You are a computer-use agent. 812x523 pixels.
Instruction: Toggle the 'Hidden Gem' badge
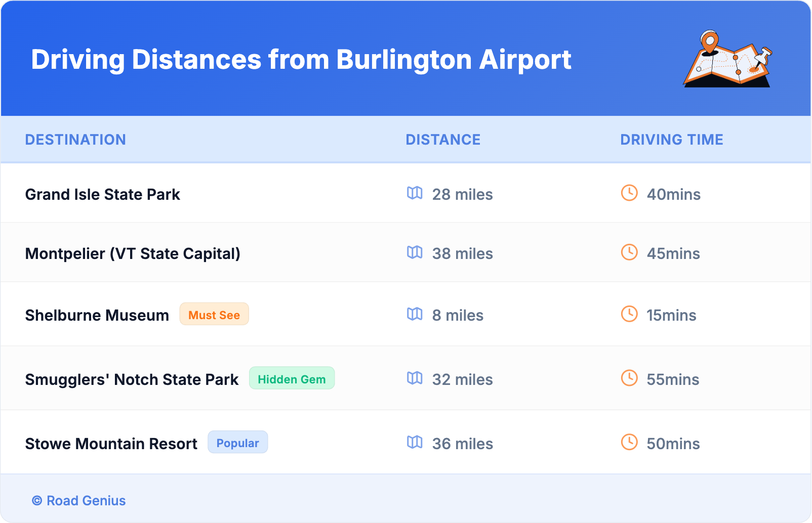pyautogui.click(x=292, y=378)
